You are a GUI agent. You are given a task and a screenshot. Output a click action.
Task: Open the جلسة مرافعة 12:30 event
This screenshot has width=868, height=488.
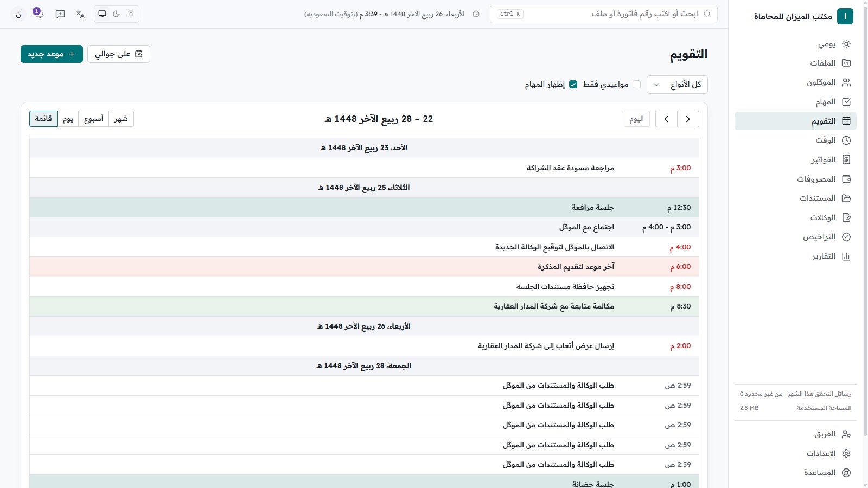click(x=364, y=208)
